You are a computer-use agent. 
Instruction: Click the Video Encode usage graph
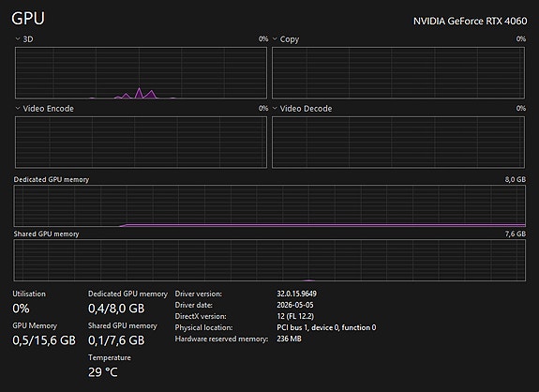click(141, 143)
